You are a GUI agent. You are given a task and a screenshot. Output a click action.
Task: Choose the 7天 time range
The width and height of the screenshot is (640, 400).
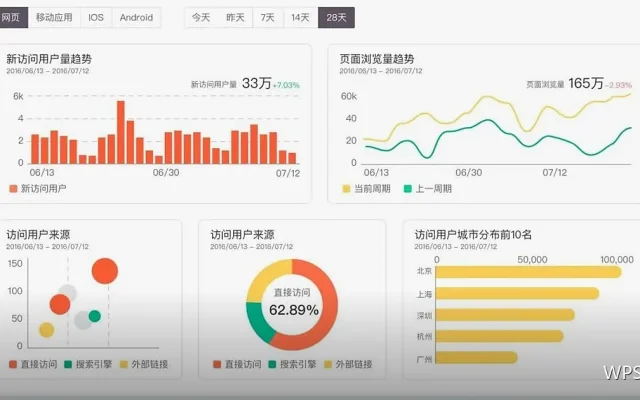pyautogui.click(x=268, y=18)
